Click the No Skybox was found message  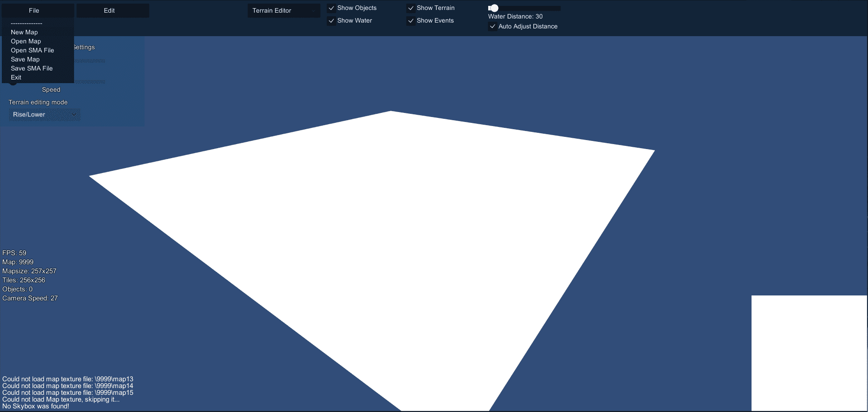pos(36,406)
